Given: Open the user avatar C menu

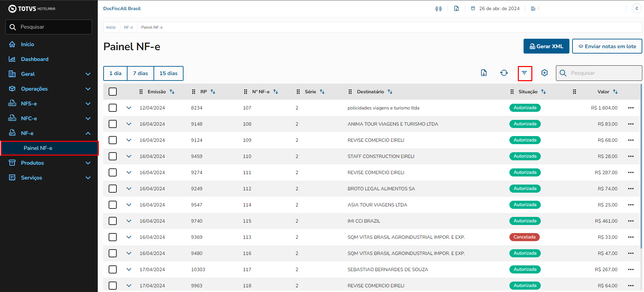Looking at the screenshot, I should 637,9.
